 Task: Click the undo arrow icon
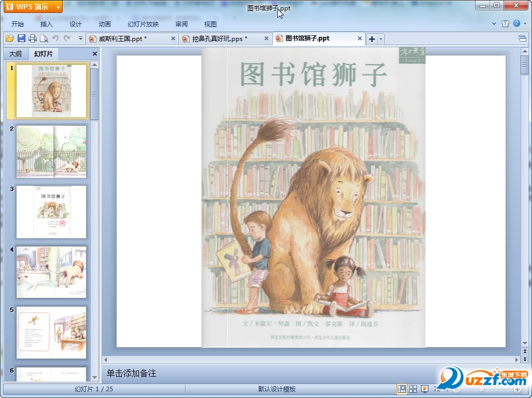[55, 38]
